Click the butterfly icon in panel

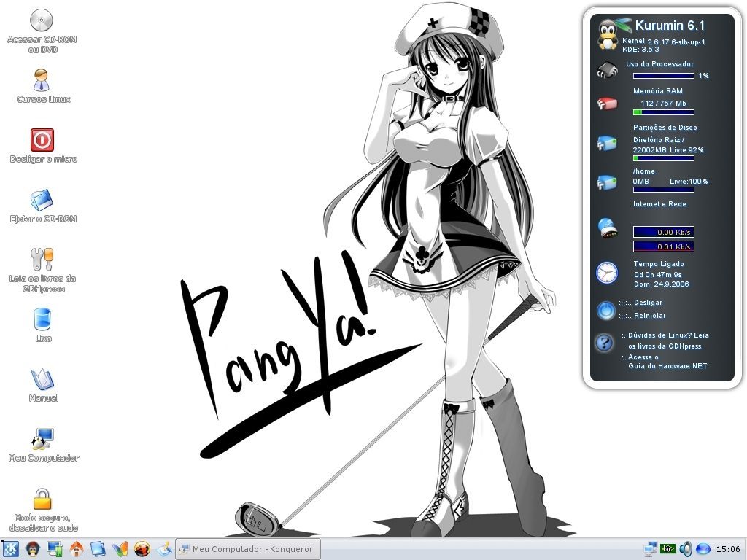pos(120,549)
